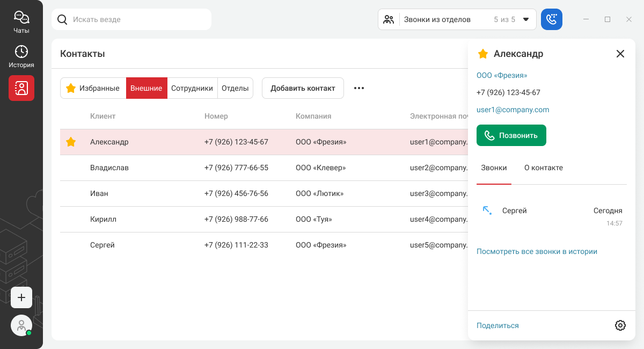The height and width of the screenshot is (349, 644).
Task: Open the three-dots more options menu
Action: pyautogui.click(x=359, y=88)
